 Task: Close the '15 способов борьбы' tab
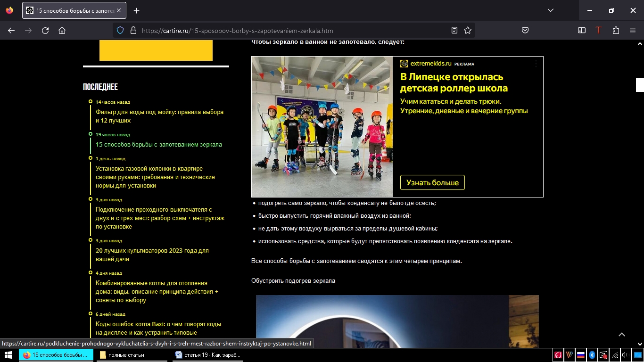pyautogui.click(x=119, y=10)
